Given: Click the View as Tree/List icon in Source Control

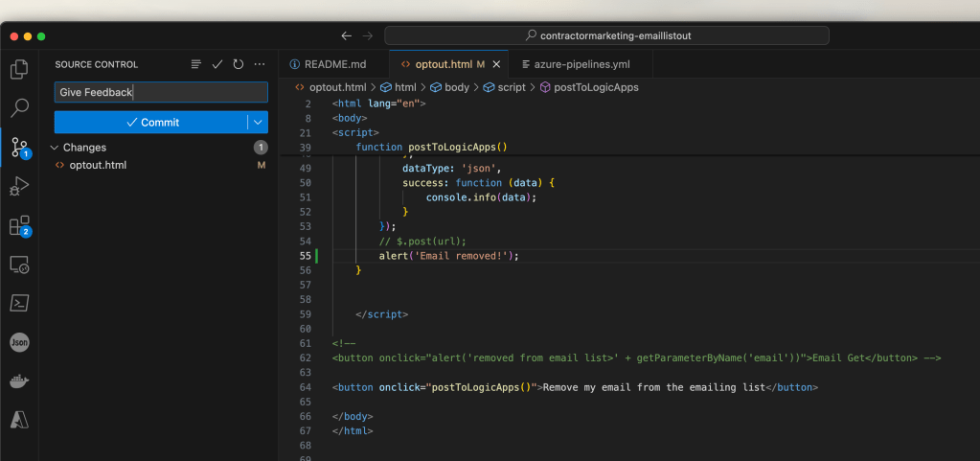Looking at the screenshot, I should (196, 64).
